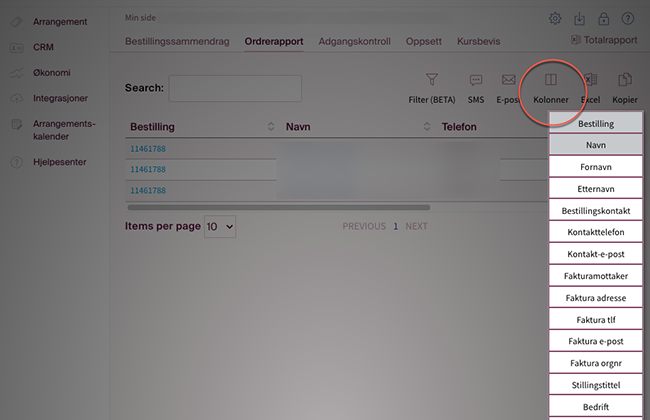Click the Kolonner columns icon
The width and height of the screenshot is (650, 420).
click(550, 80)
